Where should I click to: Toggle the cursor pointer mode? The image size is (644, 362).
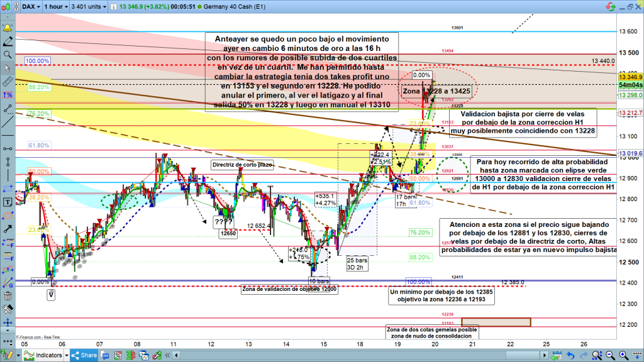click(7, 68)
